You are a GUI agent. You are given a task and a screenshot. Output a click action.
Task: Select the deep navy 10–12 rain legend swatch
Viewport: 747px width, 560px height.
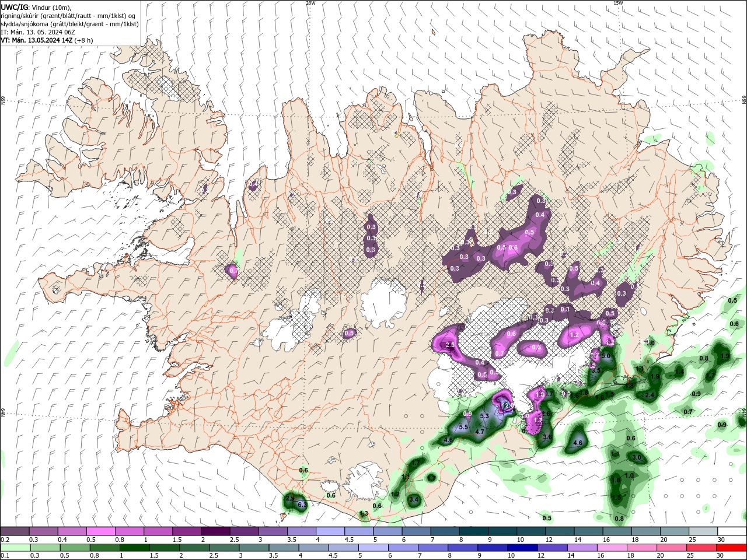pyautogui.click(x=522, y=548)
